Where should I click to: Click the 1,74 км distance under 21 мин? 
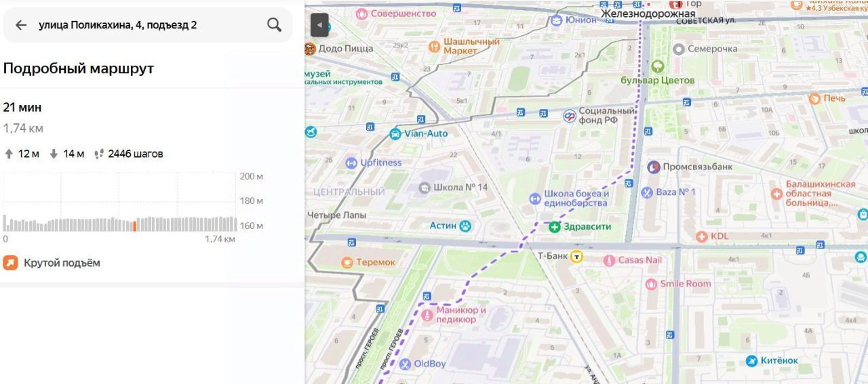23,128
